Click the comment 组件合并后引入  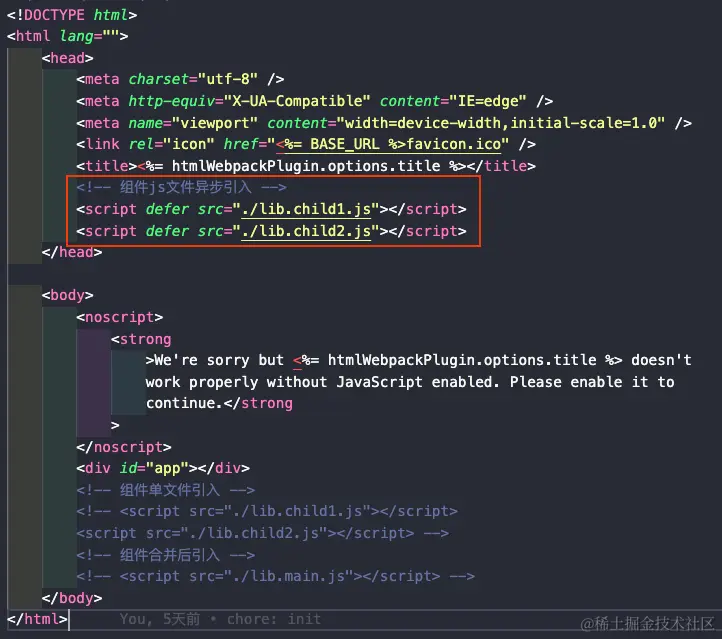(x=166, y=555)
